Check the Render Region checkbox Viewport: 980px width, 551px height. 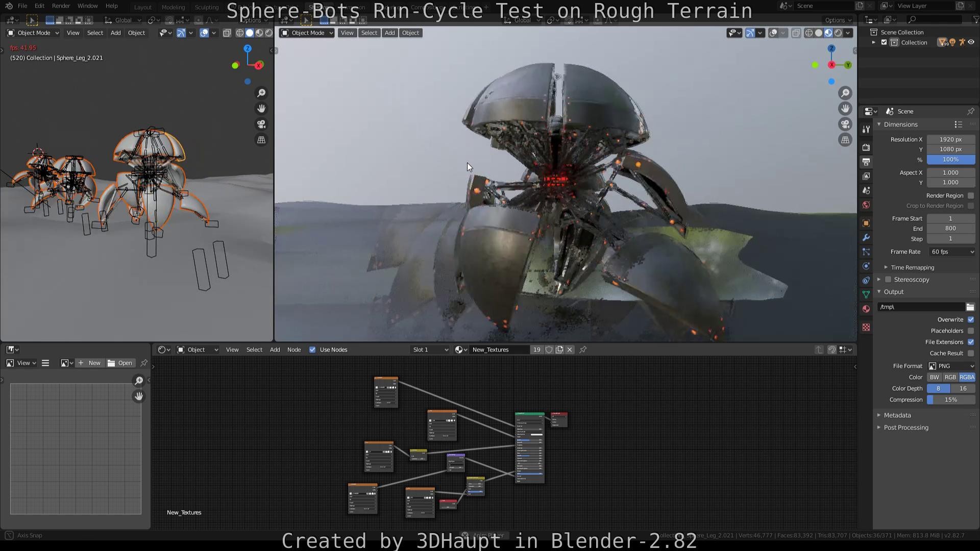pos(971,195)
